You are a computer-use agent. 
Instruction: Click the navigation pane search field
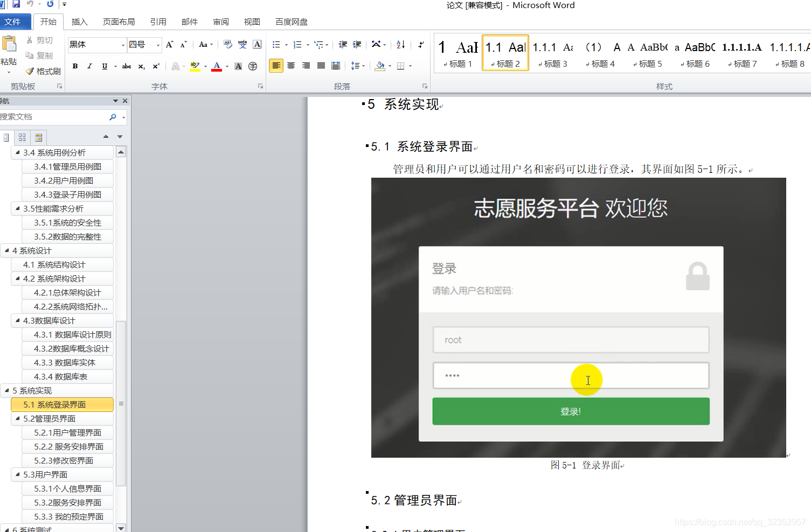[x=54, y=117]
